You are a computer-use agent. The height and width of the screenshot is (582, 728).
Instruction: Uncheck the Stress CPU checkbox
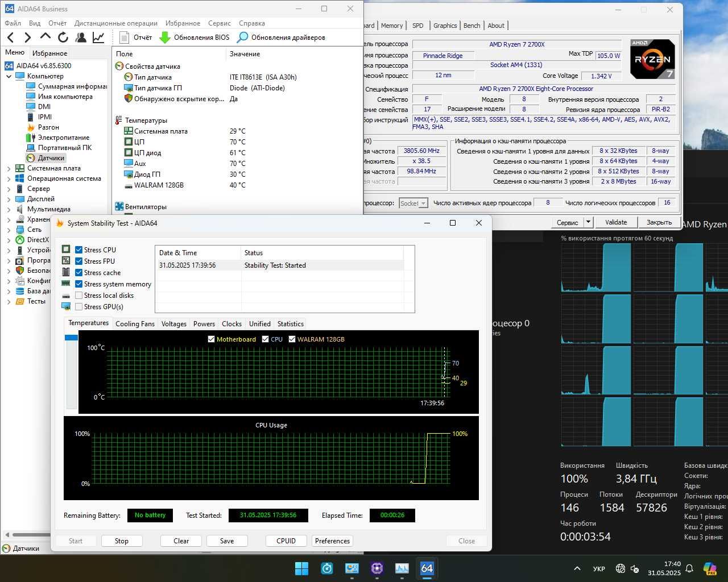[79, 250]
